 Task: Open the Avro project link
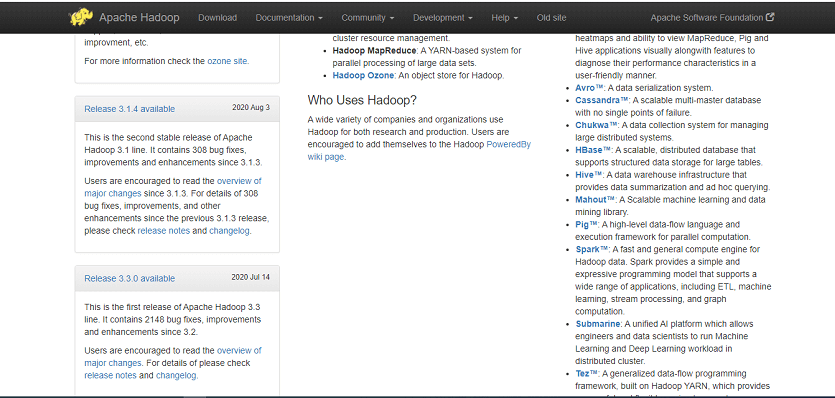[590, 88]
